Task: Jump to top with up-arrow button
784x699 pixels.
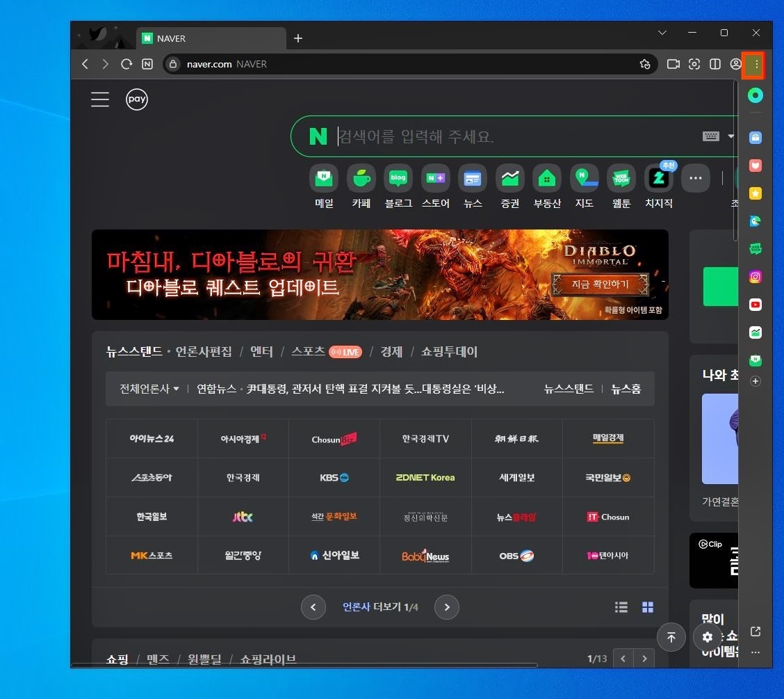Action: click(x=671, y=637)
